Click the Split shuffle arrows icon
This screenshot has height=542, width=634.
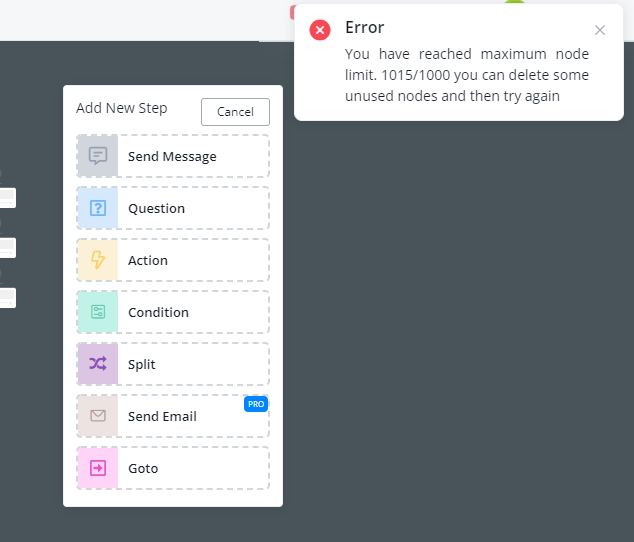pos(98,364)
